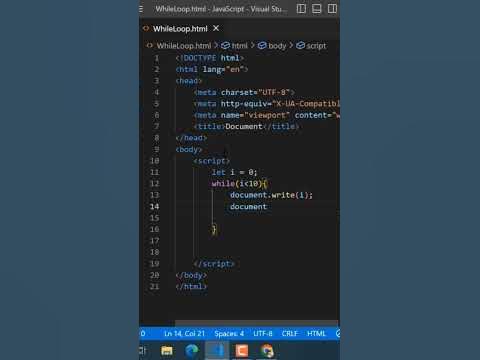Viewport: 480px width, 360px height.
Task: Open the orange app taskbar icon
Action: tap(242, 351)
